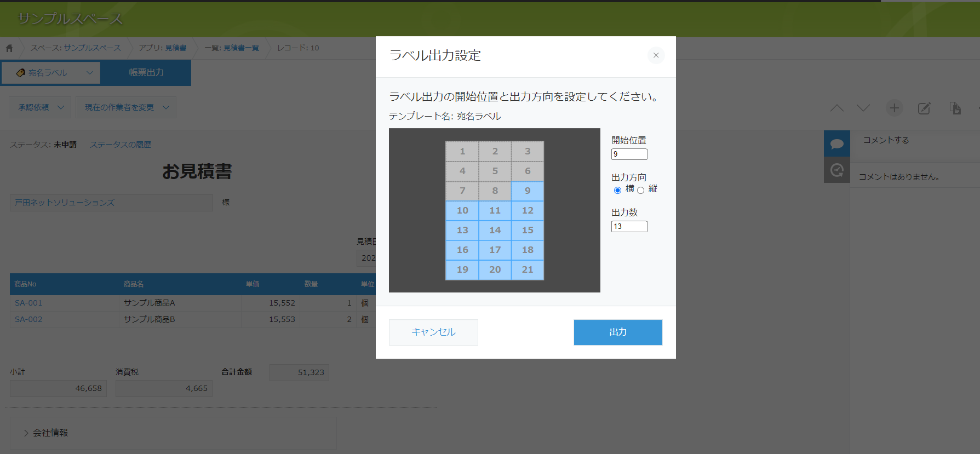980x454 pixels.
Task: Go to next record with down arrow
Action: point(863,108)
